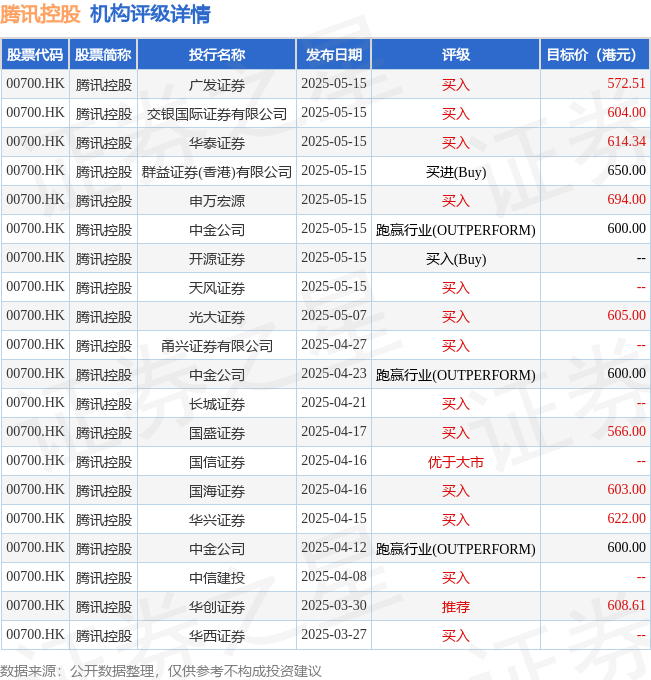
Task: Click the 买入 rating for 广发证券
Action: 456,85
